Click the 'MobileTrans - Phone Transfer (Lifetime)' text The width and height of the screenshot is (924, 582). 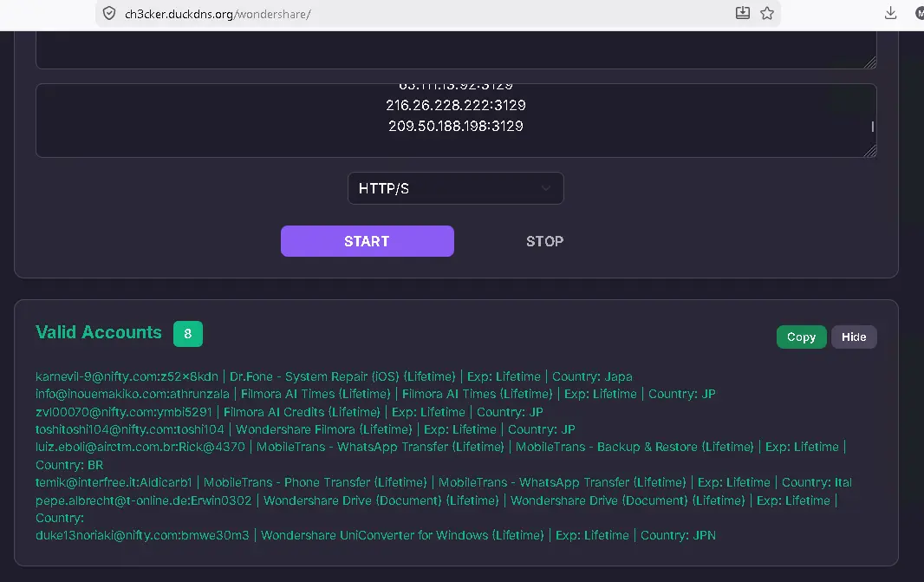[316, 482]
